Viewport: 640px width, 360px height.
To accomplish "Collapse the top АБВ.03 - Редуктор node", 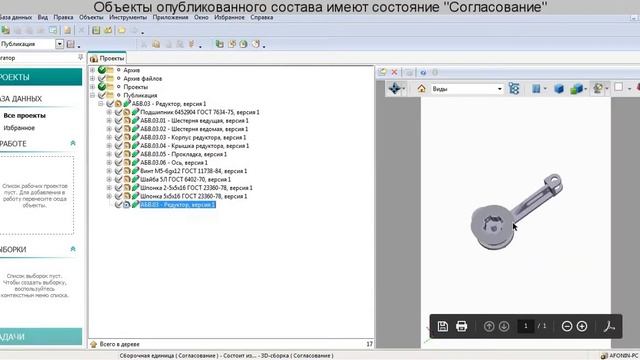I will pos(100,104).
